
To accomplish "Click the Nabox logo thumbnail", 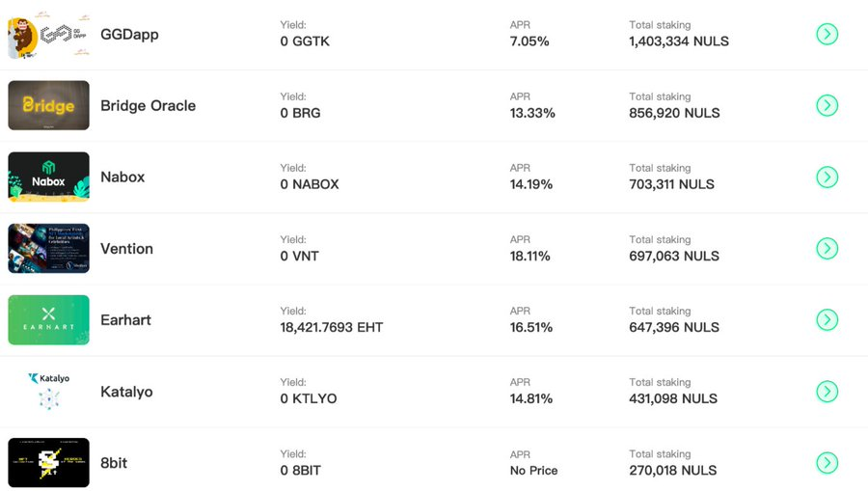I will tap(49, 177).
